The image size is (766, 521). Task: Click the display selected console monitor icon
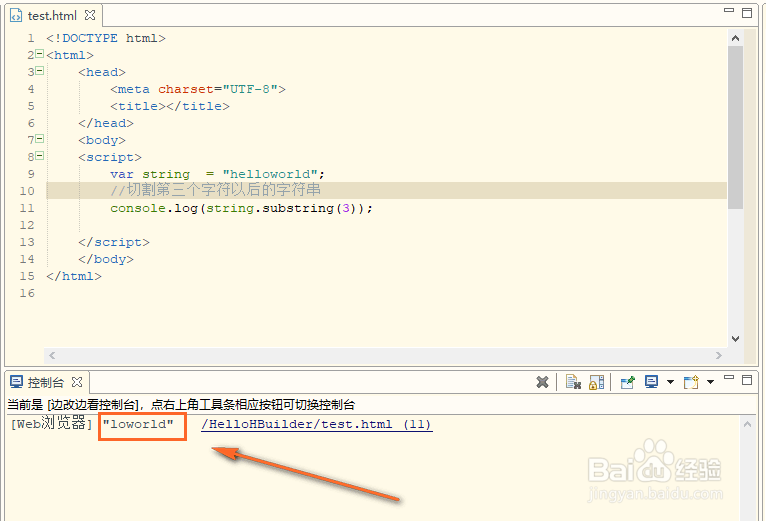tap(651, 382)
